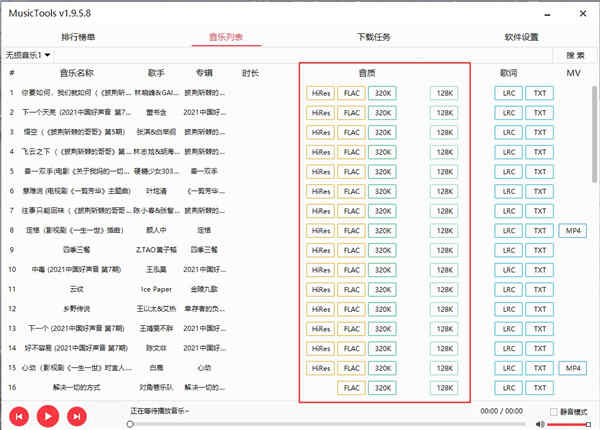Download 128K for song 1

click(444, 93)
